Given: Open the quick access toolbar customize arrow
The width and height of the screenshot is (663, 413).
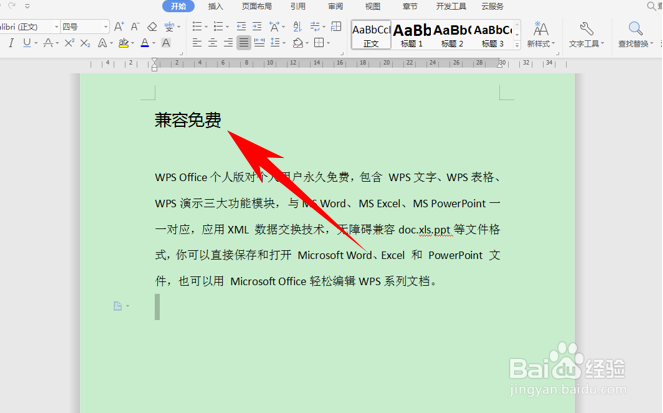Looking at the screenshot, I should click(27, 6).
